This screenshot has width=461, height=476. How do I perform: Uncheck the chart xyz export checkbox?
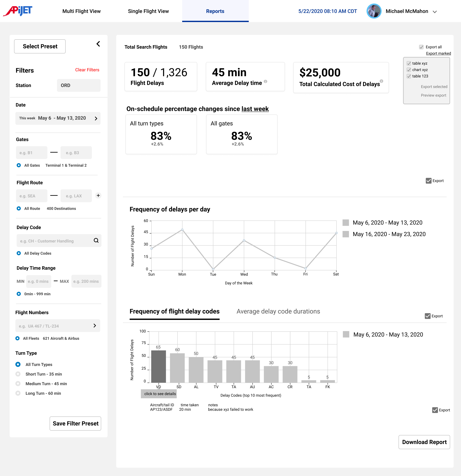[x=409, y=70]
